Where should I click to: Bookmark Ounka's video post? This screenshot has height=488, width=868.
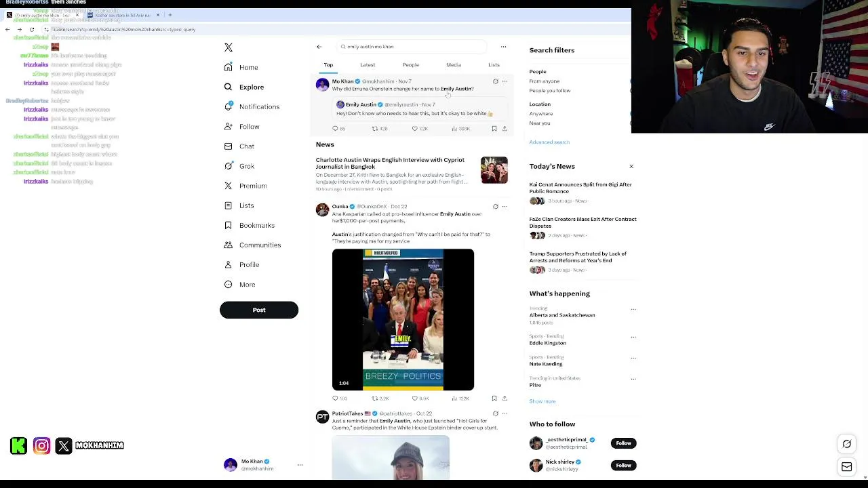coord(494,399)
